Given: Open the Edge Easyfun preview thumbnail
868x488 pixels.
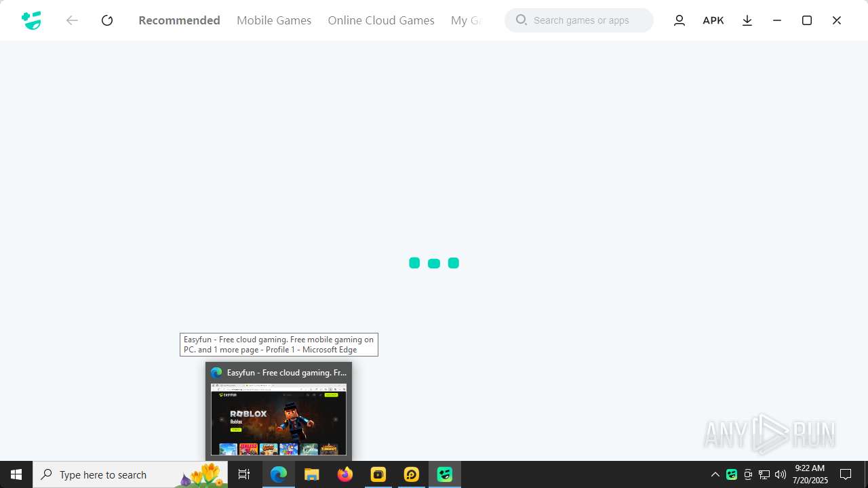Looking at the screenshot, I should 279,419.
